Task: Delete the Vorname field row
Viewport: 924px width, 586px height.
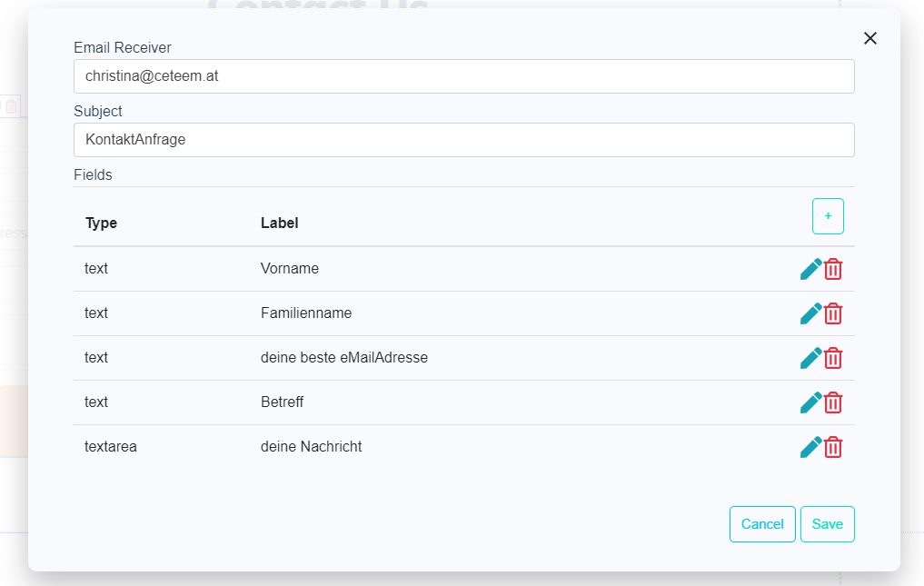Action: tap(833, 269)
